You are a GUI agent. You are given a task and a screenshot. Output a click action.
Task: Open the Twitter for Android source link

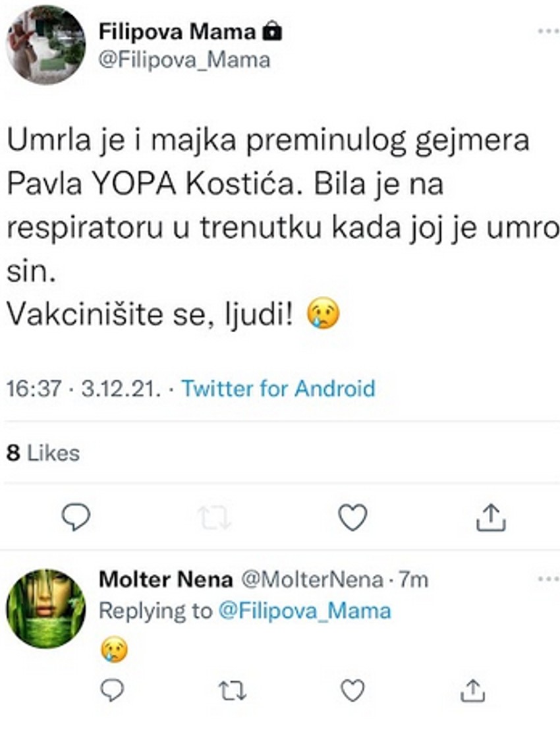pyautogui.click(x=279, y=389)
